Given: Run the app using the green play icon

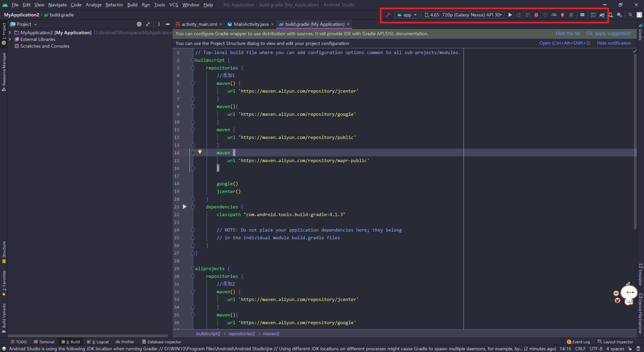Looking at the screenshot, I should click(510, 15).
